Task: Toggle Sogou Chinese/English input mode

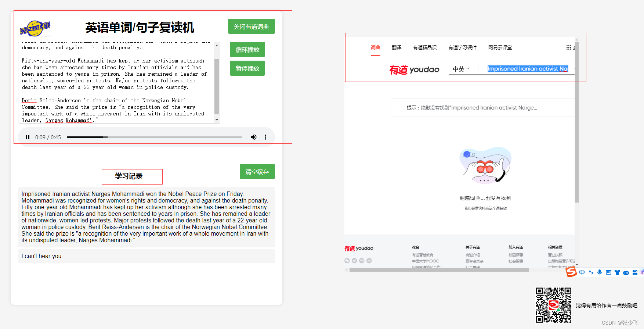Action: pos(582,272)
